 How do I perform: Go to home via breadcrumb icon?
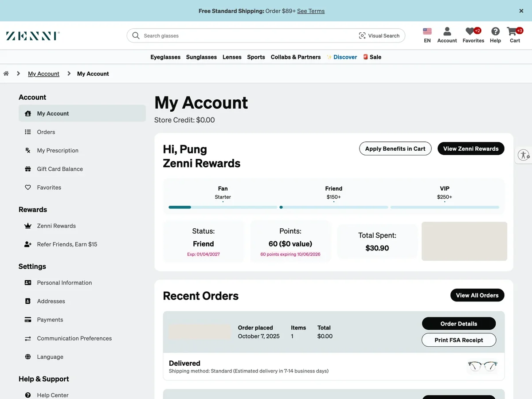[6, 74]
